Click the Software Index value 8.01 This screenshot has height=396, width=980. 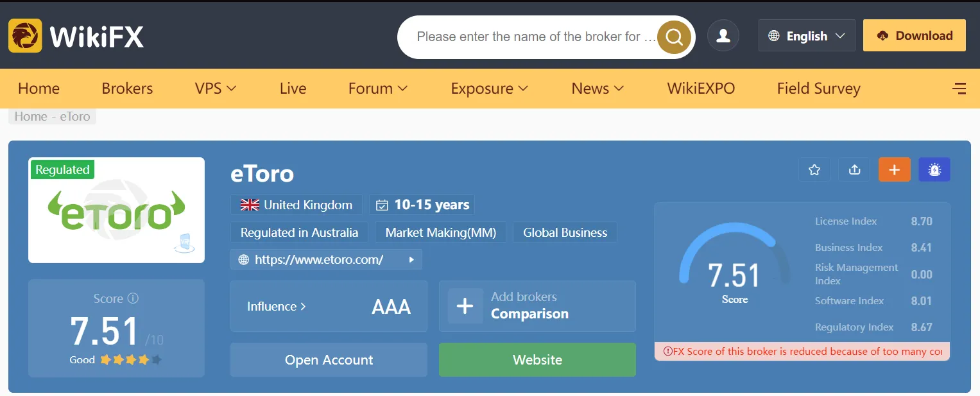tap(922, 301)
